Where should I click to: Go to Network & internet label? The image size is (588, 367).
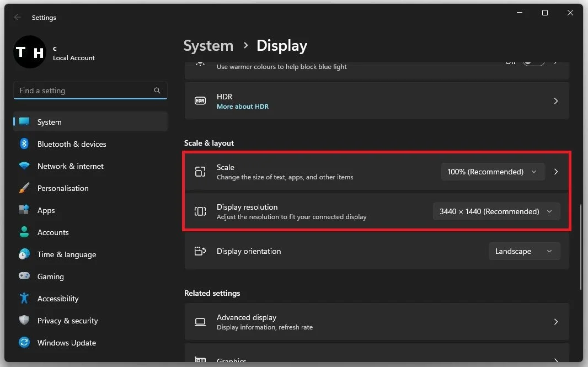tap(71, 166)
